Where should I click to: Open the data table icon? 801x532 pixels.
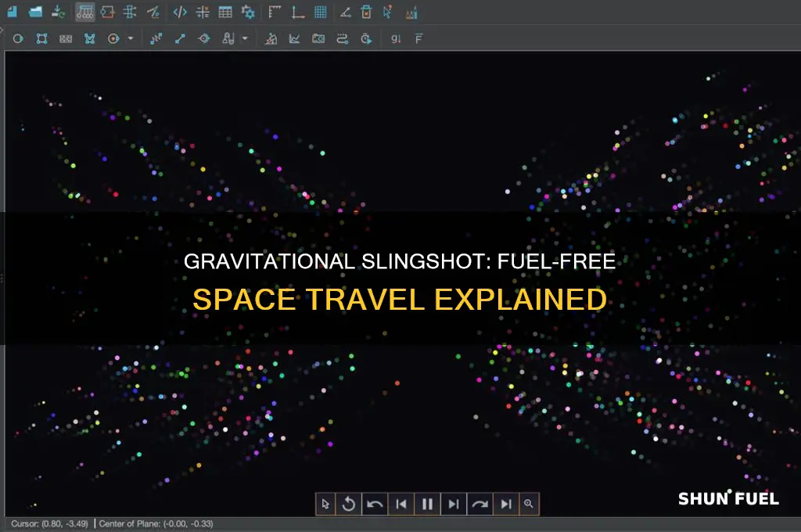225,12
